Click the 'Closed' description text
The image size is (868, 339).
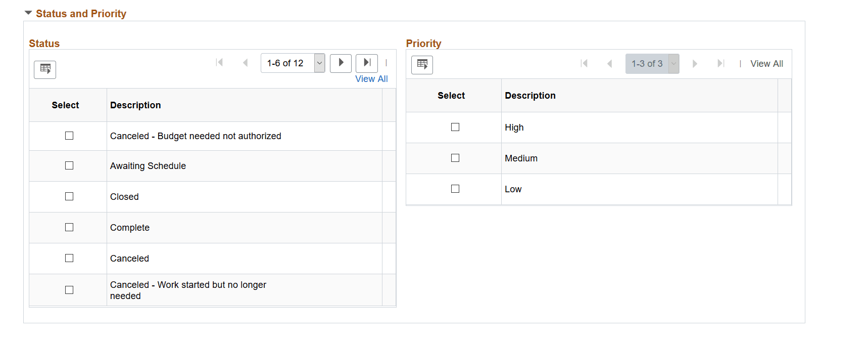(x=124, y=197)
